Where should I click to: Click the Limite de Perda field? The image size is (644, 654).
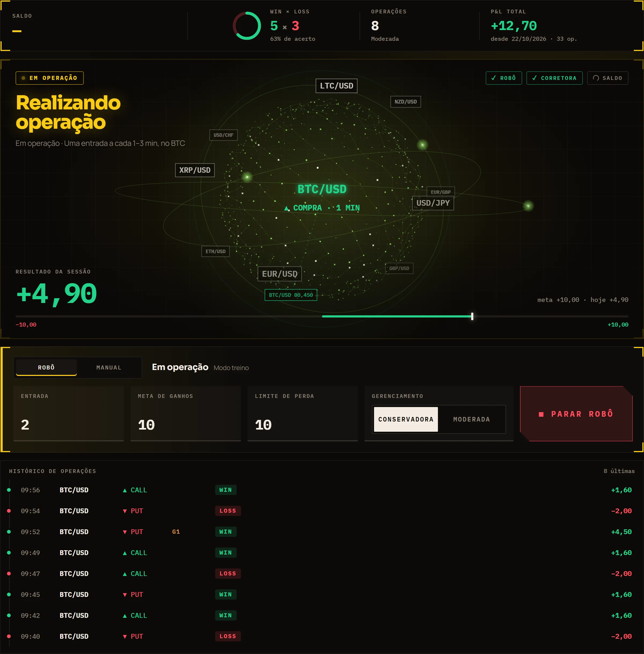point(303,414)
